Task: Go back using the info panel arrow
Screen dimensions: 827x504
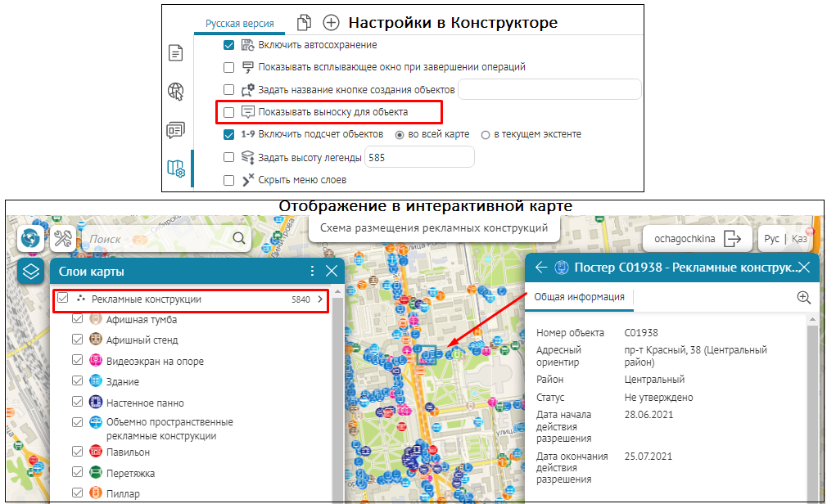Action: 541,268
